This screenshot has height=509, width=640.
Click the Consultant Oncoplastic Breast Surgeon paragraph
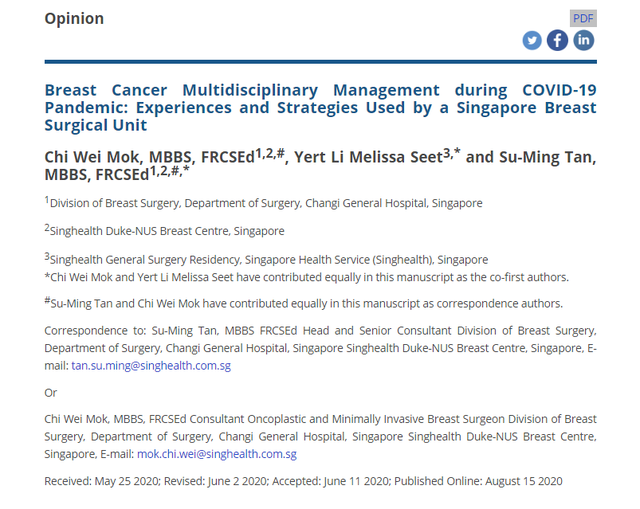(x=320, y=436)
